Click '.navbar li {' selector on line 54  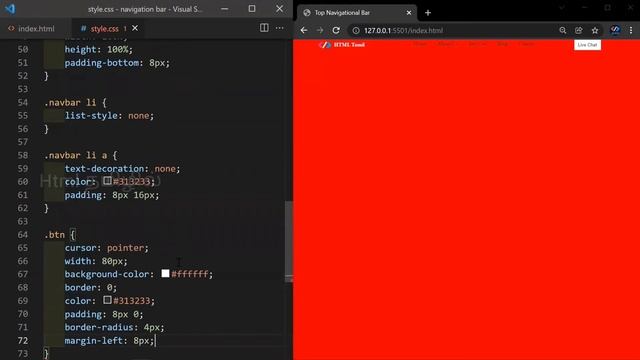click(x=75, y=102)
